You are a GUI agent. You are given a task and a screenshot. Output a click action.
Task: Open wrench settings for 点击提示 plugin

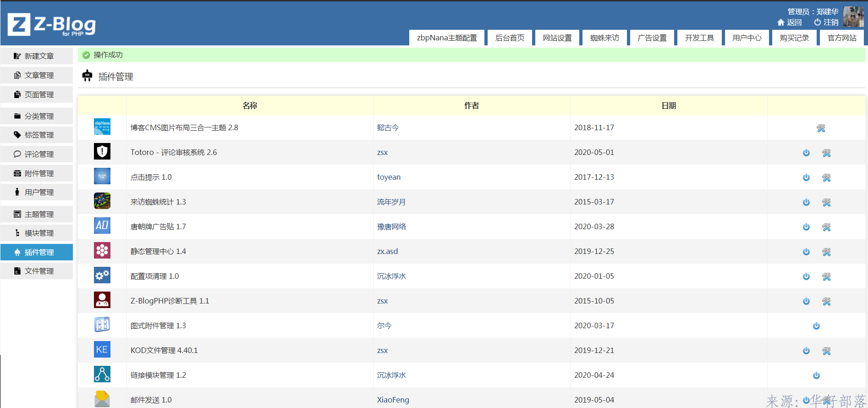826,178
